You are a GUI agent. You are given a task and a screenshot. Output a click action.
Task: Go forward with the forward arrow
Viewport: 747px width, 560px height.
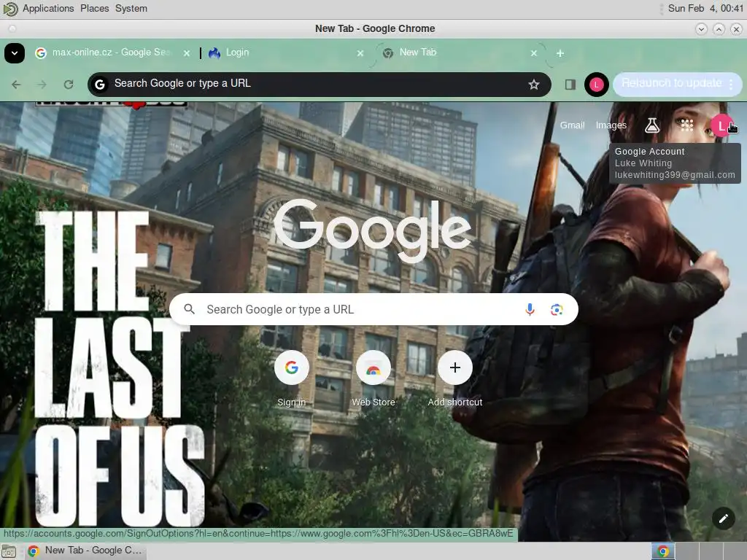pyautogui.click(x=42, y=85)
